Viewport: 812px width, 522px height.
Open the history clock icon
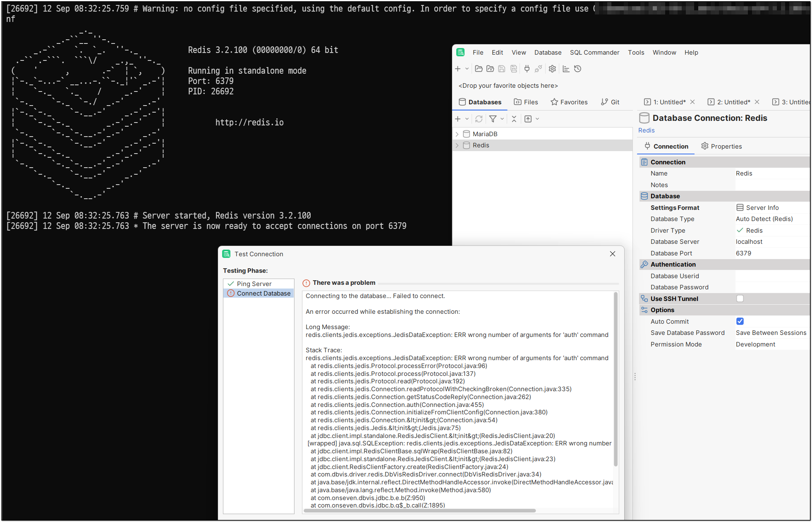(x=578, y=69)
